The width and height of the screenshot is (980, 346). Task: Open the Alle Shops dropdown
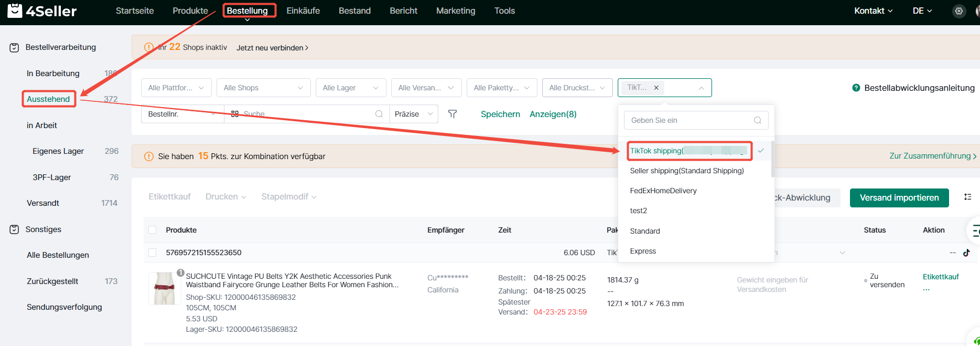pyautogui.click(x=263, y=88)
